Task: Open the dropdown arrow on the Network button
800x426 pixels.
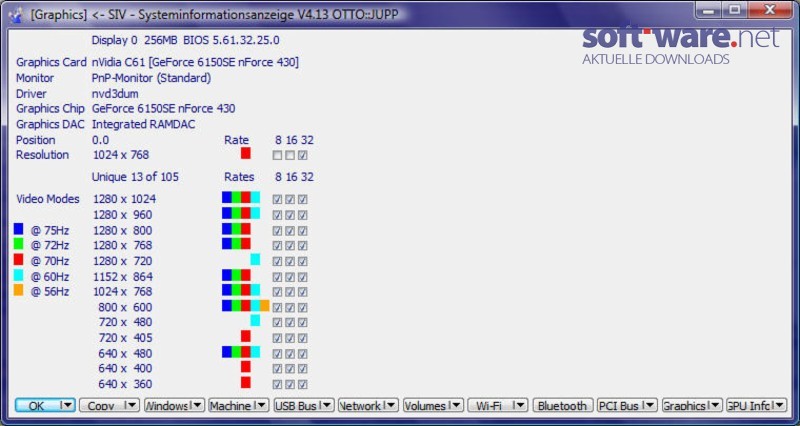Action: [x=391, y=406]
